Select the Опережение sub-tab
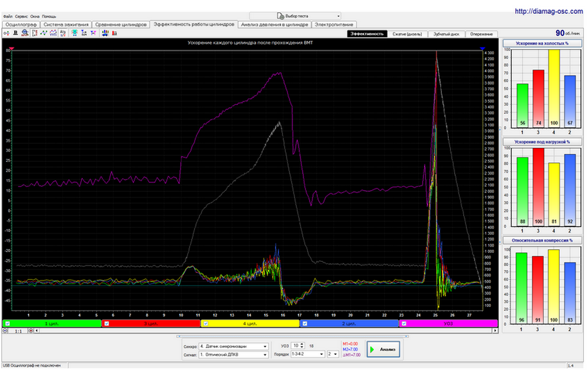This screenshot has width=588, height=370. click(482, 34)
